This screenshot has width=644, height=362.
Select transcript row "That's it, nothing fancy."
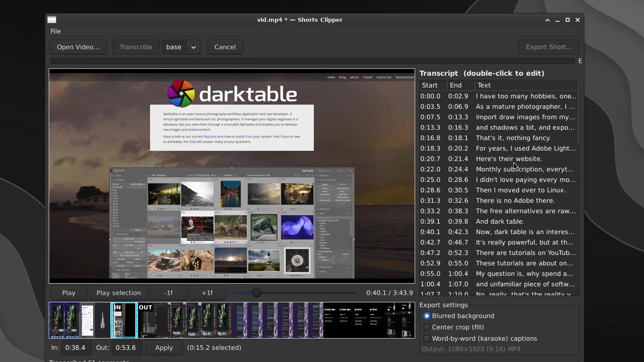tap(498, 138)
